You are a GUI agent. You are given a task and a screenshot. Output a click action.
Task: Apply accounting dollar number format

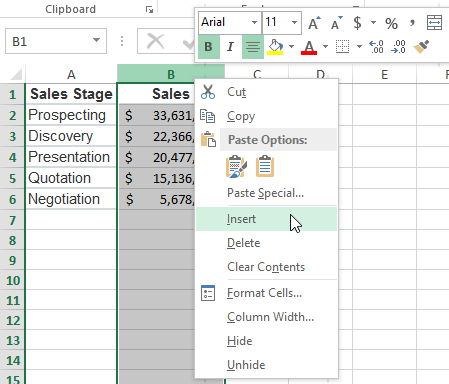(x=357, y=23)
